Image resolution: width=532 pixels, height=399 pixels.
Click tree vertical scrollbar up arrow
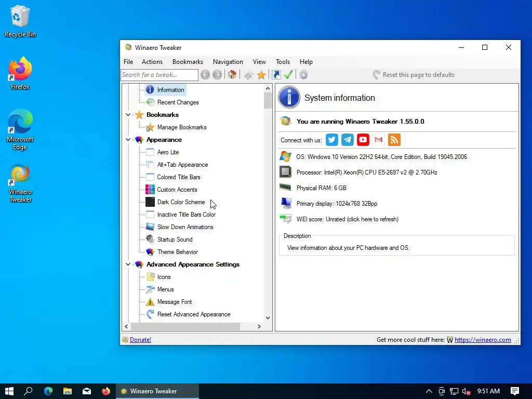coord(268,88)
